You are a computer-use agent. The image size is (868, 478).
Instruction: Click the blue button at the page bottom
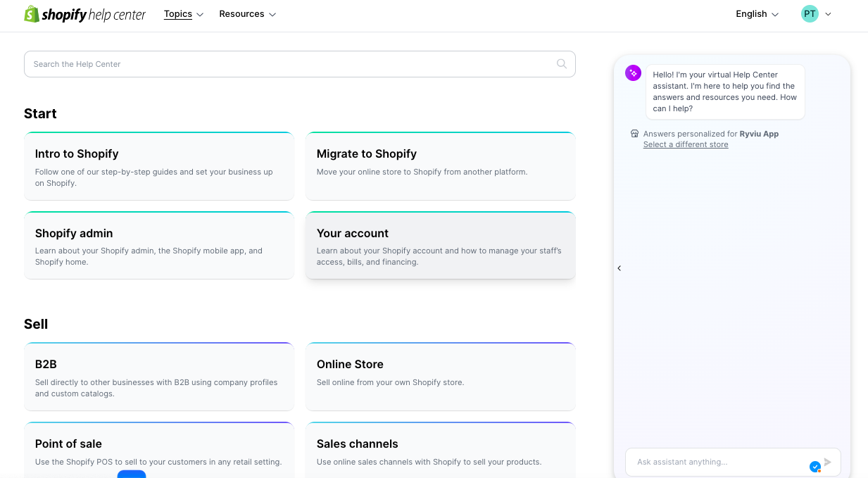[132, 474]
